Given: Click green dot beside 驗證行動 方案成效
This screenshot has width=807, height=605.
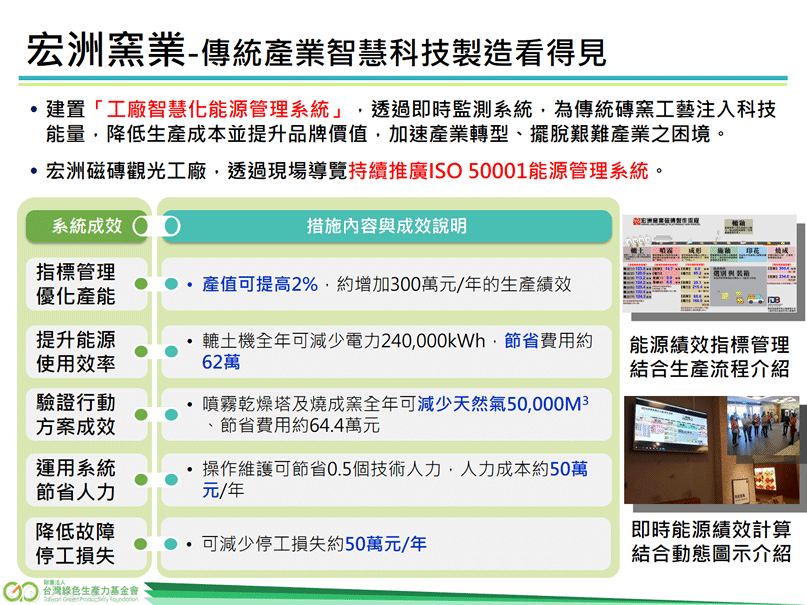Looking at the screenshot, I should pos(141,415).
